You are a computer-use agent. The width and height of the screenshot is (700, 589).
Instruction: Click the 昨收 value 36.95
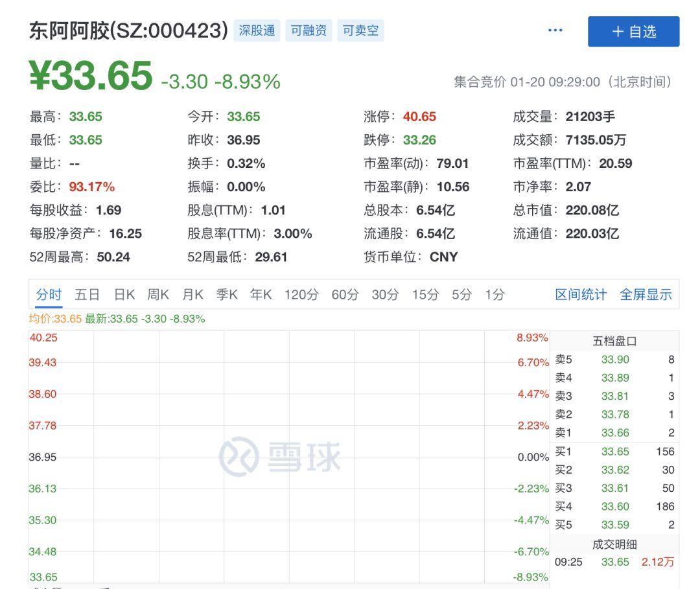243,140
